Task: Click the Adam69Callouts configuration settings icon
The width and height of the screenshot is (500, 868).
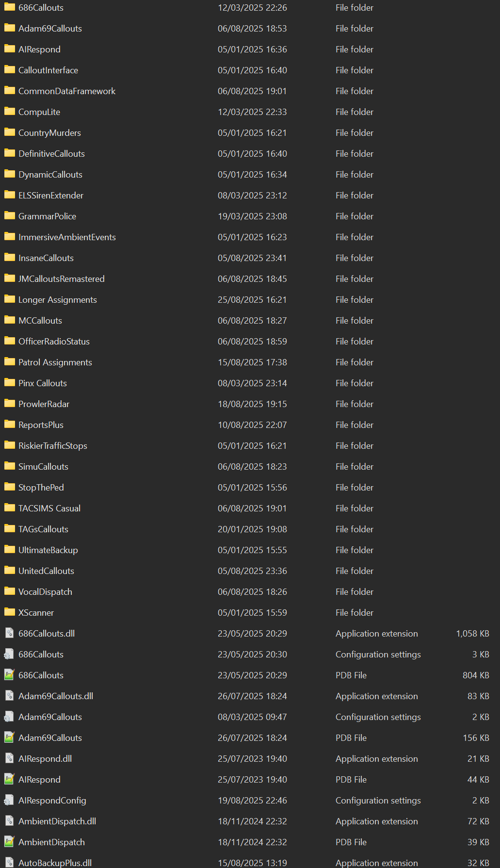Action: (x=9, y=717)
